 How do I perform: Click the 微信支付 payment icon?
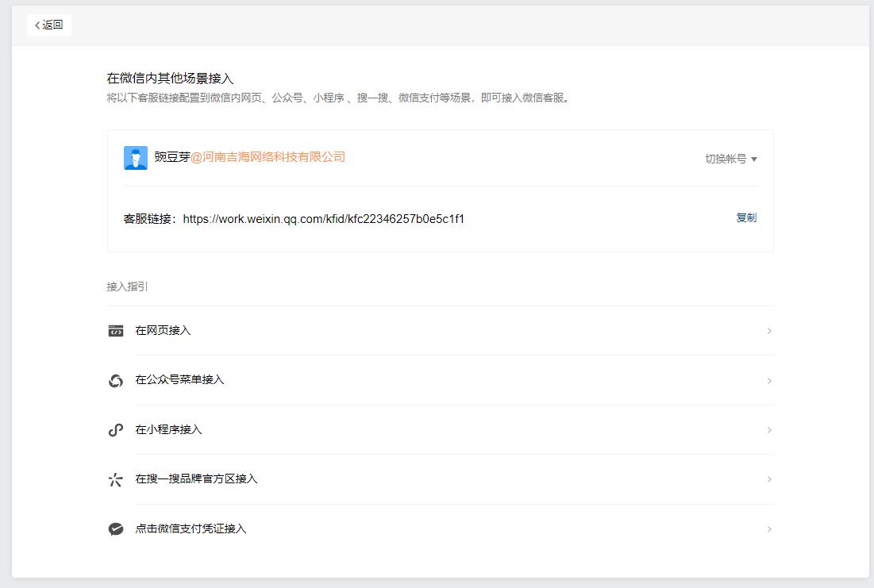click(116, 528)
